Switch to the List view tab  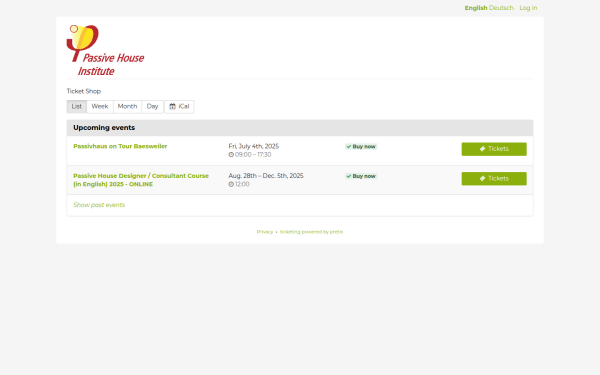77,106
